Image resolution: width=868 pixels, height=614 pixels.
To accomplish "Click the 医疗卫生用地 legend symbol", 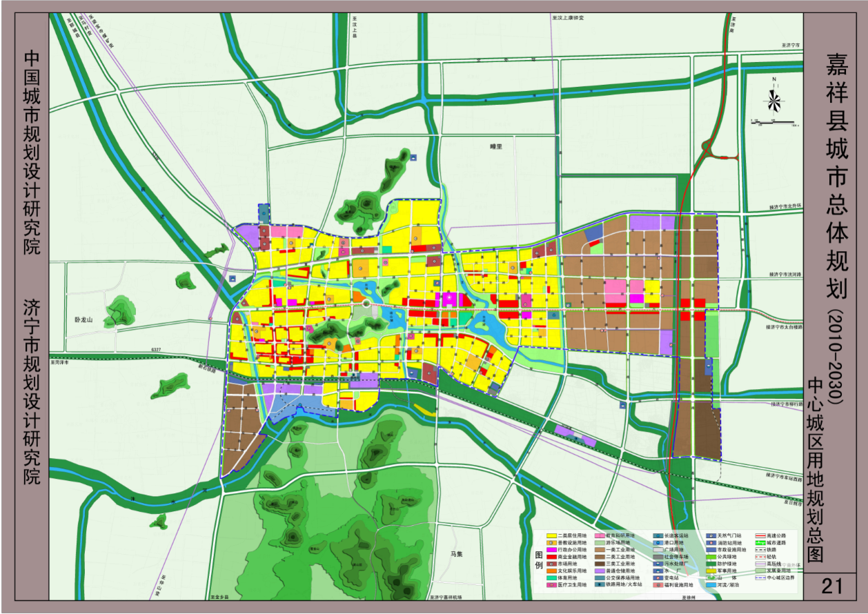I will [x=551, y=585].
